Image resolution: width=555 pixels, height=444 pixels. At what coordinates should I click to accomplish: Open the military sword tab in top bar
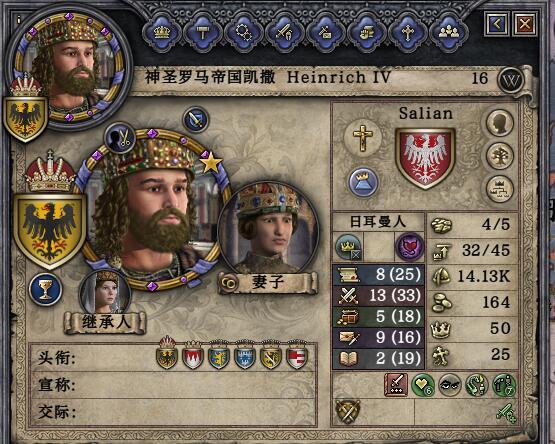pos(283,32)
